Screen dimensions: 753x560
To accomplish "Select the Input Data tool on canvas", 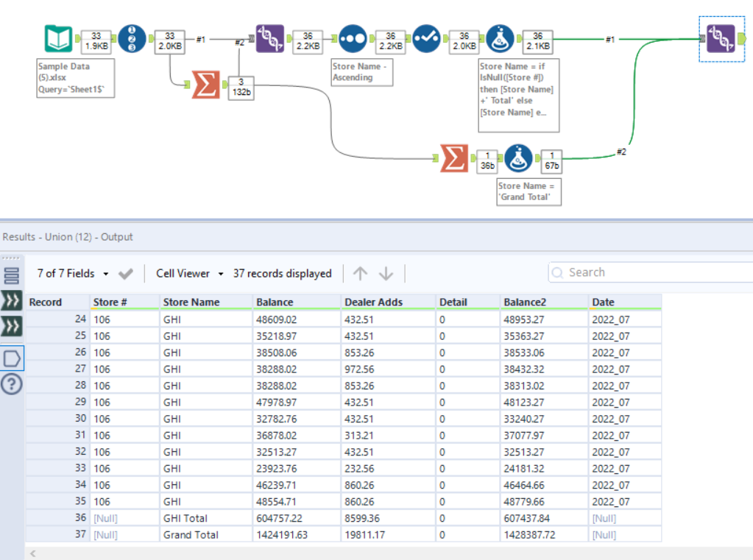I will click(x=58, y=38).
